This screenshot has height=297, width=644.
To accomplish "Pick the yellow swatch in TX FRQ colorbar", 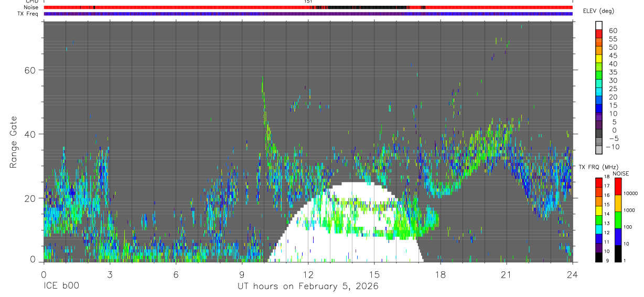I will (599, 211).
